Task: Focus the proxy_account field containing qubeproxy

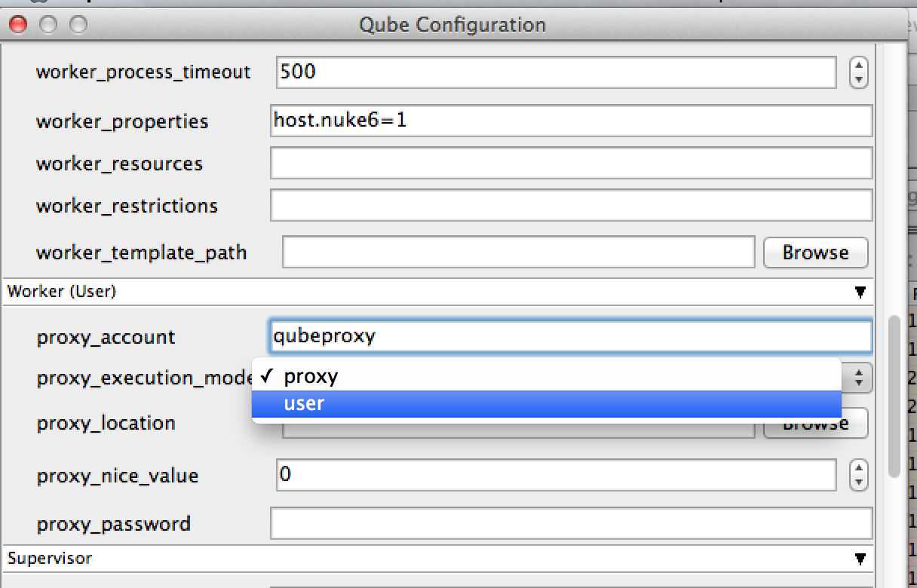Action: [x=571, y=336]
